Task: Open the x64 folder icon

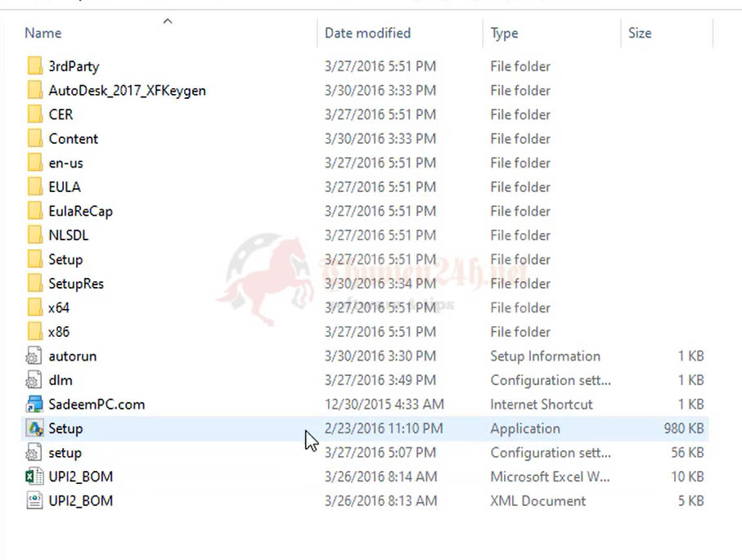Action: pos(34,307)
